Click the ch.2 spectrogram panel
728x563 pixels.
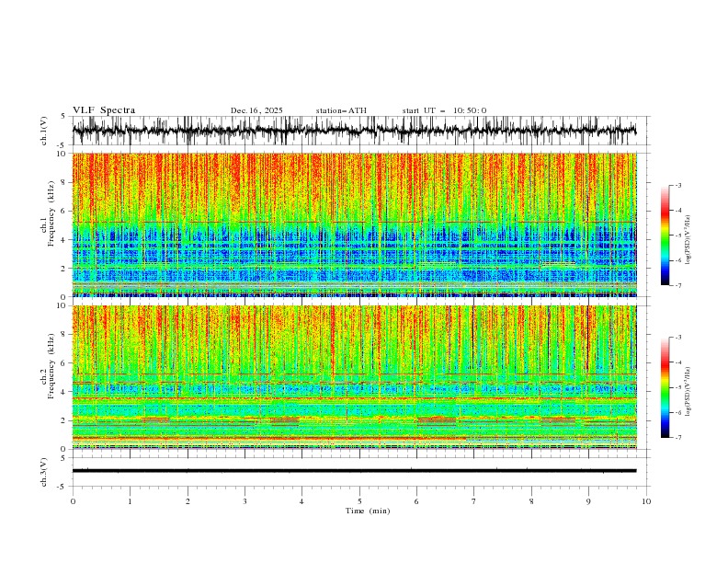(355, 377)
